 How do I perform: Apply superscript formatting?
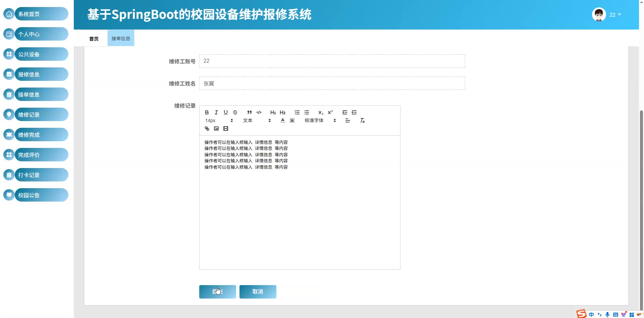(x=330, y=112)
